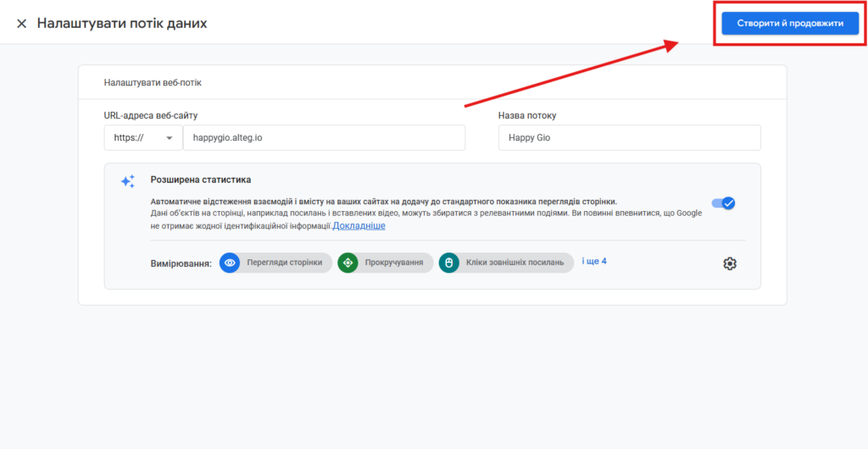This screenshot has width=868, height=449.
Task: Open the 'Докладніше' link
Action: click(x=359, y=226)
